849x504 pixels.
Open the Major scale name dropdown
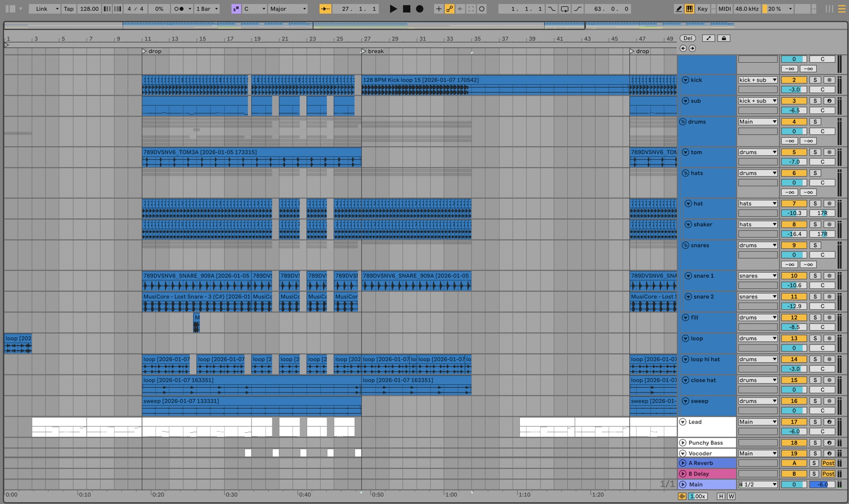point(288,9)
